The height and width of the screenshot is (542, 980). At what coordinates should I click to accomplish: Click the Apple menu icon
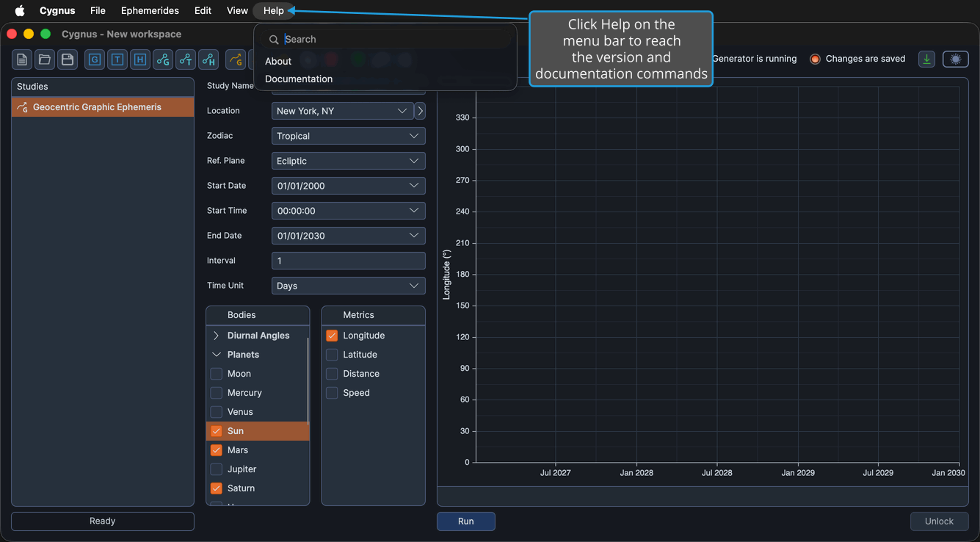[x=20, y=10]
